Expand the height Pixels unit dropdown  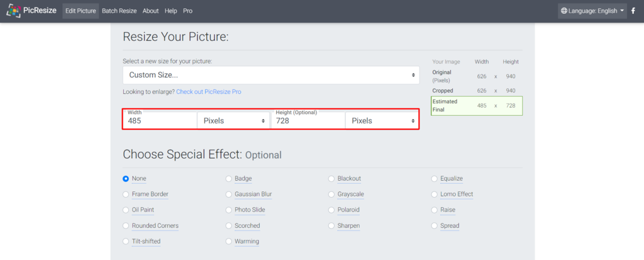click(x=382, y=120)
